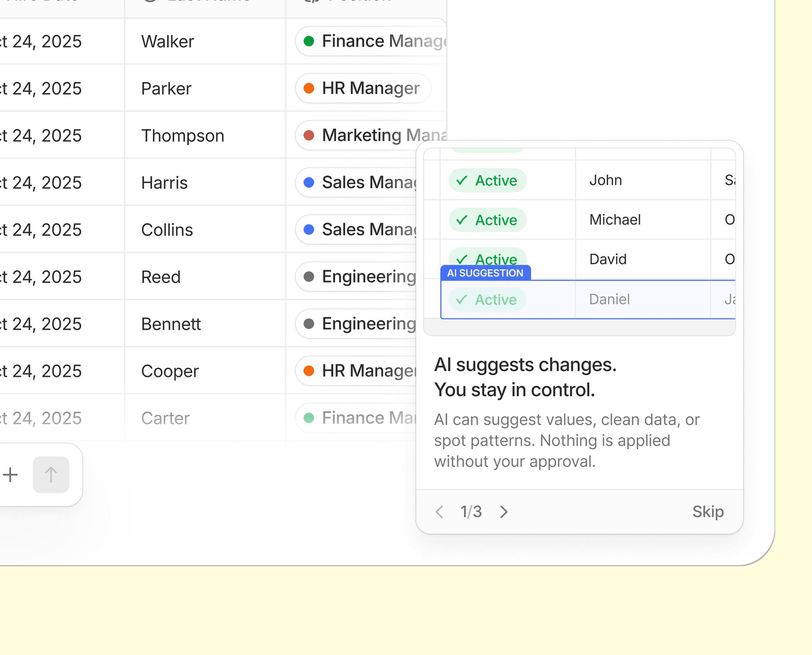
Task: Click the globe icon in the Last Name column header
Action: [x=150, y=2]
